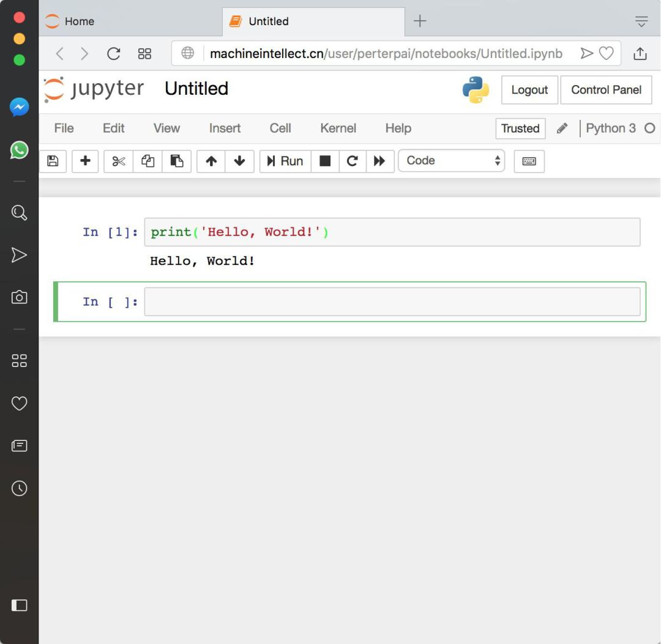This screenshot has height=644, width=661.
Task: Click the Logout button
Action: [529, 90]
